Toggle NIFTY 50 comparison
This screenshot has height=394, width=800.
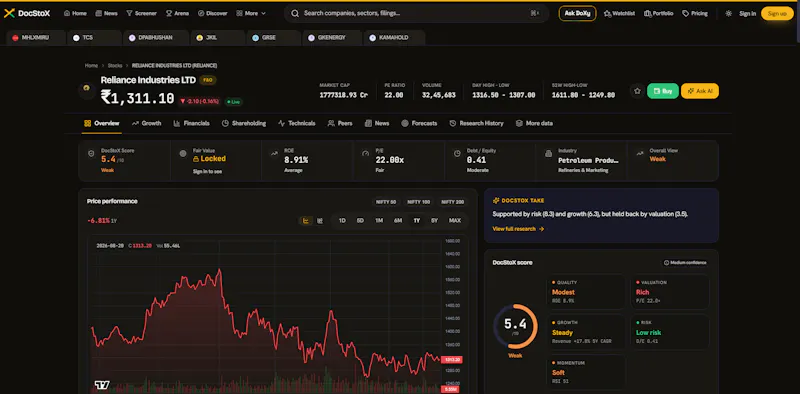click(x=386, y=202)
